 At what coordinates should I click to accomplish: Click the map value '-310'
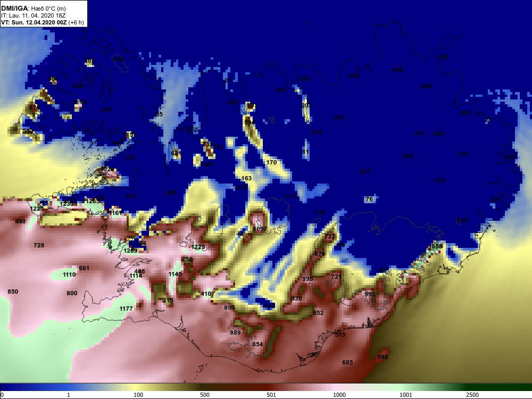point(462,154)
